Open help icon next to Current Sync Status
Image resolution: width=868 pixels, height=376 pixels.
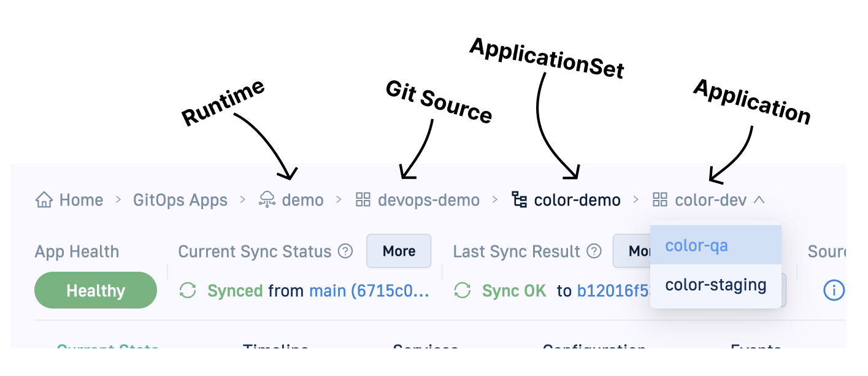coord(346,251)
